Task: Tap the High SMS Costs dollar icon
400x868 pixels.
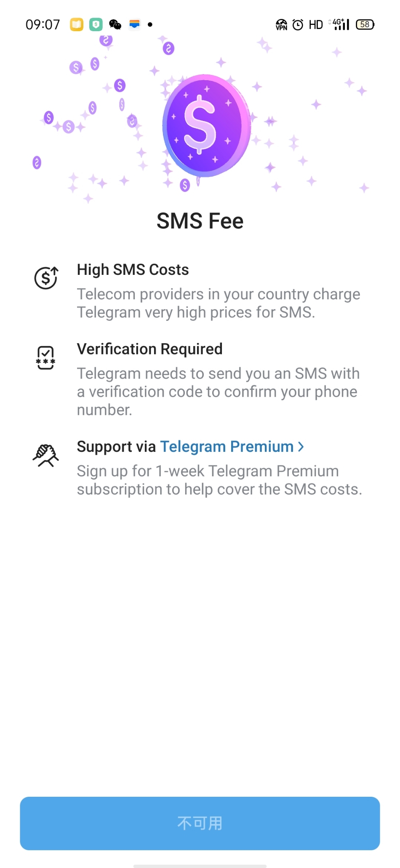Action: point(46,278)
